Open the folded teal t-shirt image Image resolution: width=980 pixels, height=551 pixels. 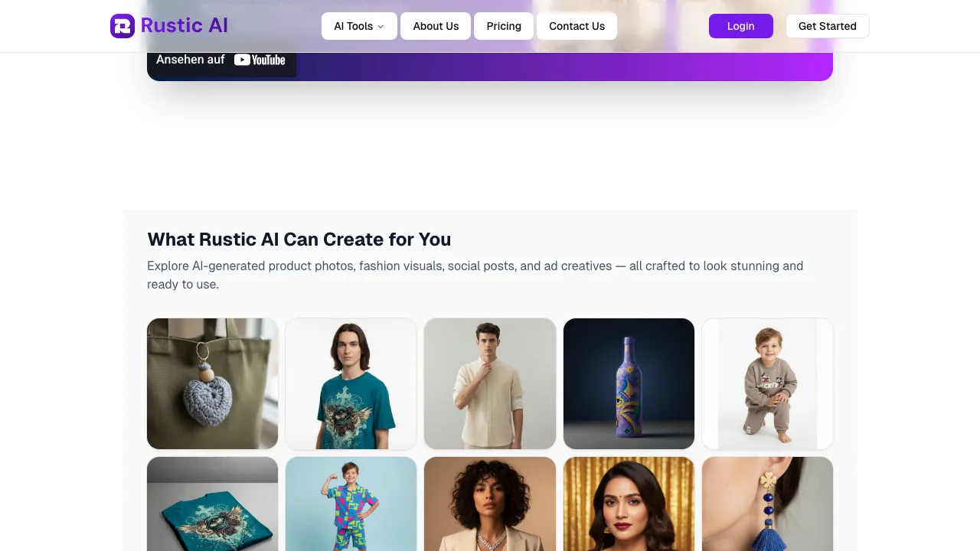(x=213, y=504)
